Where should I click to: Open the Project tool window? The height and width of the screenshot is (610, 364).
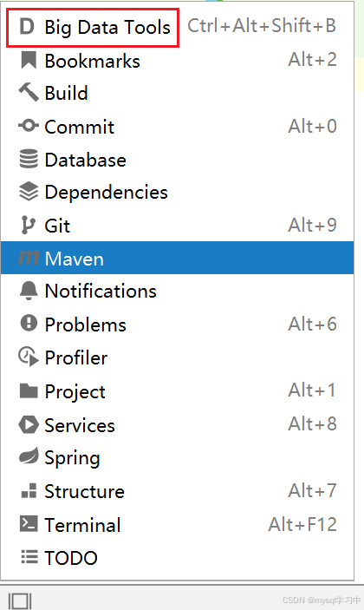(x=177, y=391)
